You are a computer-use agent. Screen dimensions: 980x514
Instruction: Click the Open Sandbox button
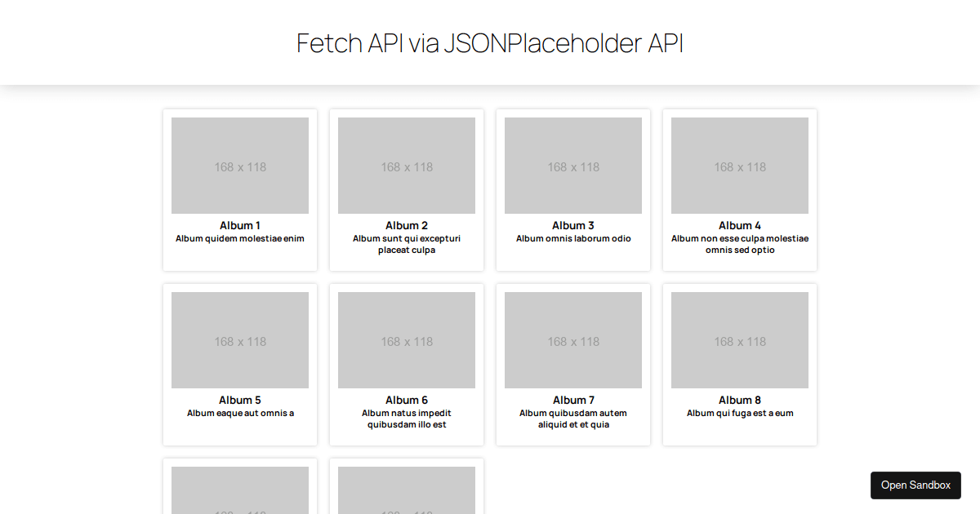pyautogui.click(x=915, y=485)
